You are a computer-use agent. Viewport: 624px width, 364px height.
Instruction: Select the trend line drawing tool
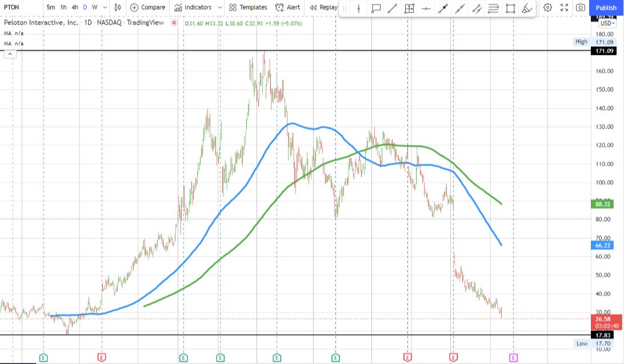(x=393, y=8)
